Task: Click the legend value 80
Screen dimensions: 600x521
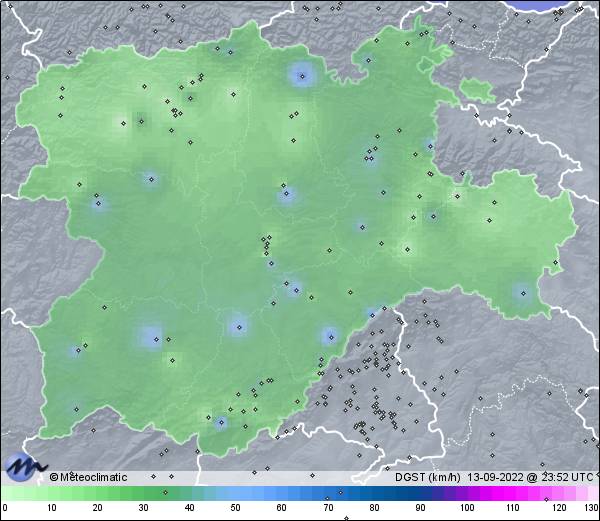Action: click(374, 508)
